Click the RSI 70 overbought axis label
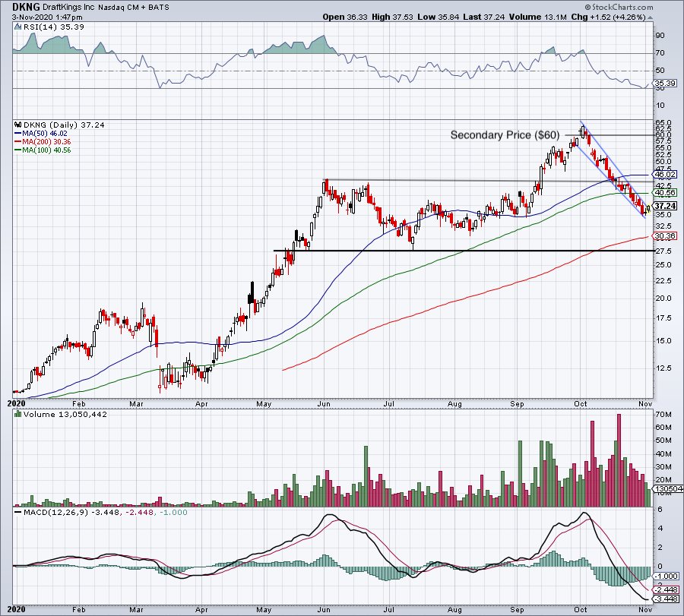The height and width of the screenshot is (616, 684). pyautogui.click(x=660, y=52)
